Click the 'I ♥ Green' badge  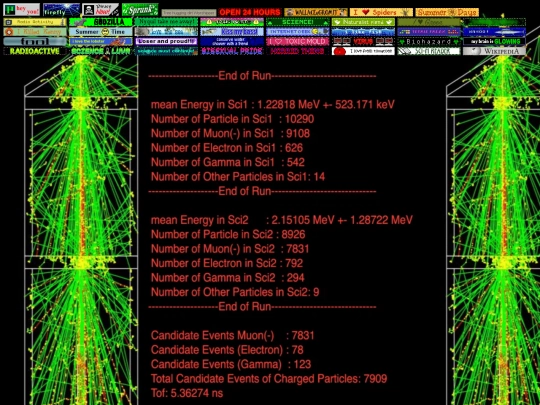[x=429, y=22]
